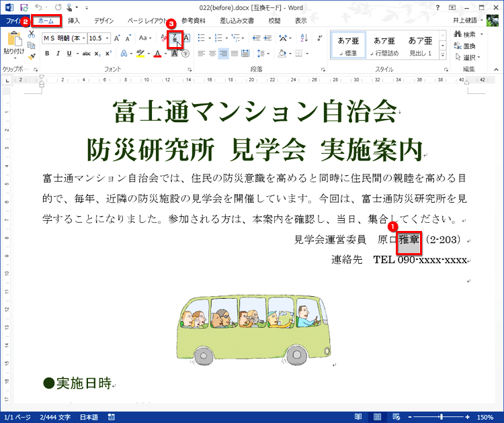
Task: Toggle superscript formatting
Action: (x=109, y=54)
